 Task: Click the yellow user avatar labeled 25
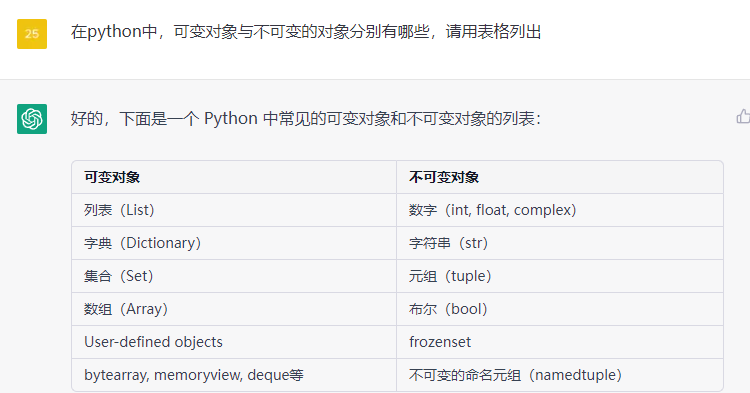point(32,34)
